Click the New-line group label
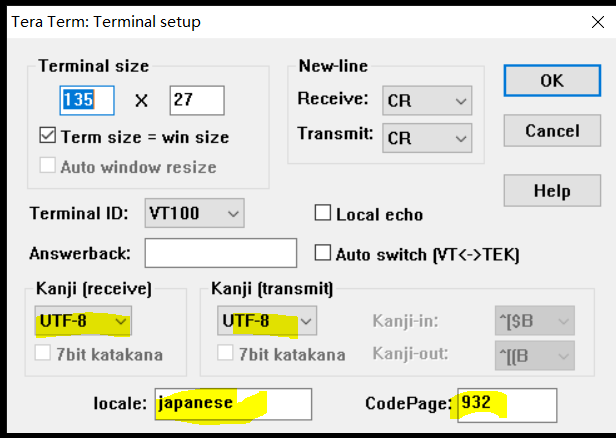The width and height of the screenshot is (616, 438). pos(333,66)
